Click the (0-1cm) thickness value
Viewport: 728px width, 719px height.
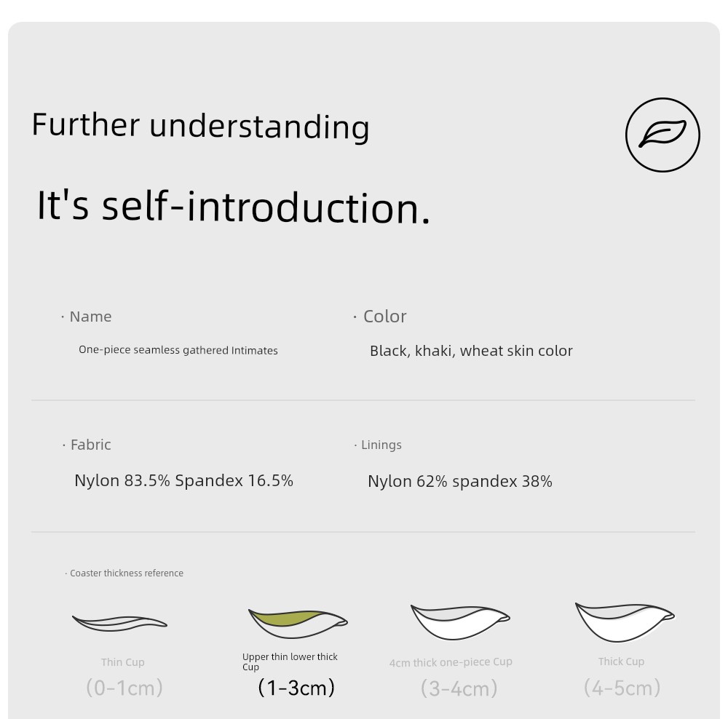124,688
